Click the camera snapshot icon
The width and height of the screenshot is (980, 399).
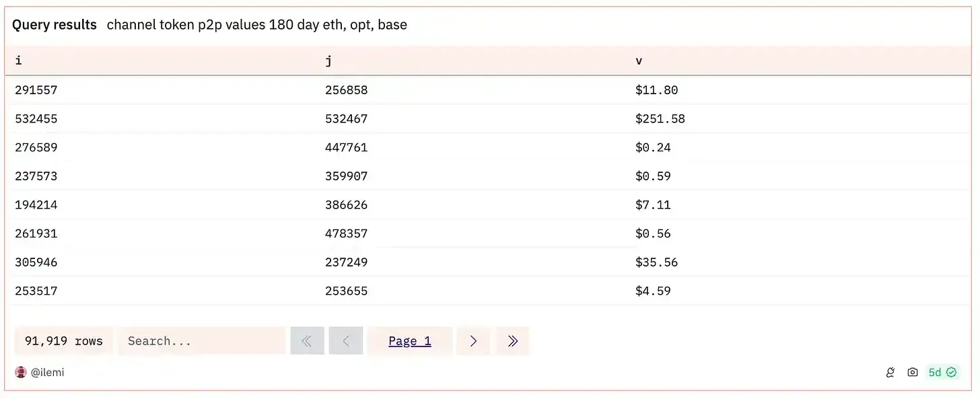point(912,372)
